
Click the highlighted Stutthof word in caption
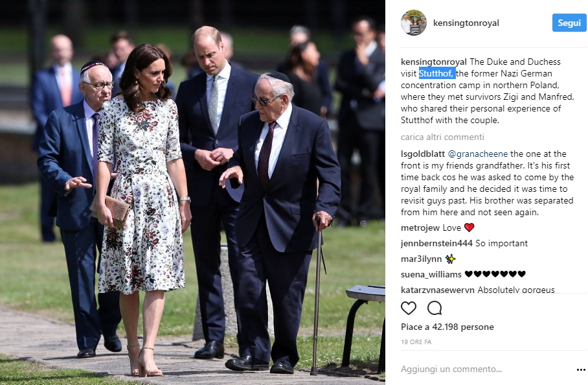click(437, 73)
